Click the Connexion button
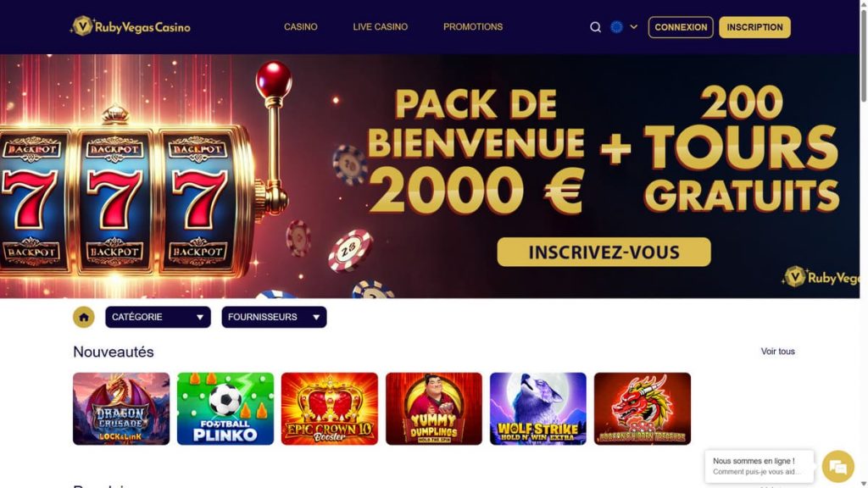 coord(681,27)
